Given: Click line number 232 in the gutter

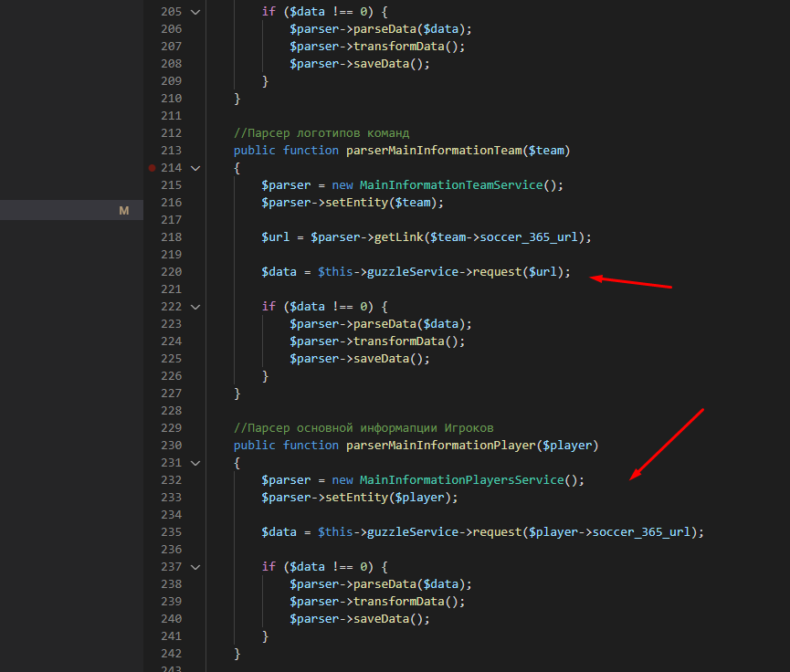Looking at the screenshot, I should (x=171, y=480).
